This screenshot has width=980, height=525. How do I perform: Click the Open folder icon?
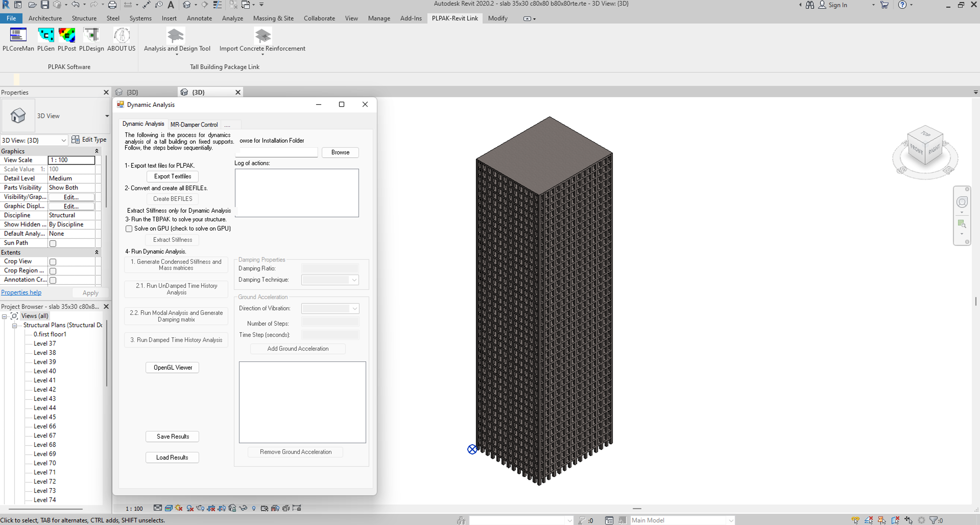pyautogui.click(x=33, y=4)
